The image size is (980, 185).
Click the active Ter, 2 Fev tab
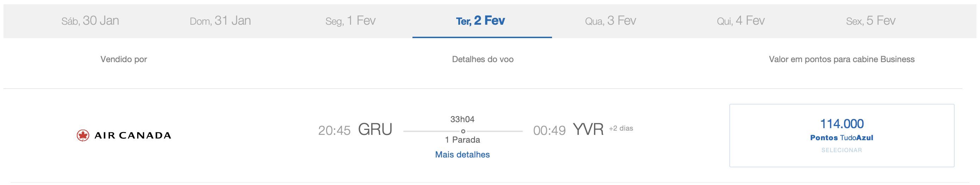[480, 20]
